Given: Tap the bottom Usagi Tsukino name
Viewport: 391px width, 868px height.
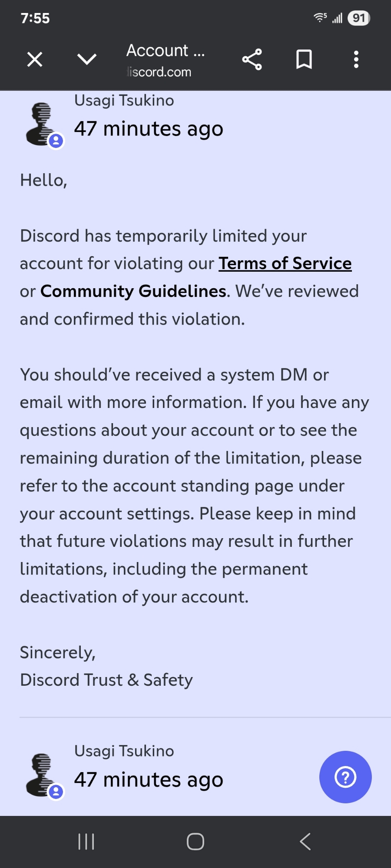Looking at the screenshot, I should tap(124, 751).
